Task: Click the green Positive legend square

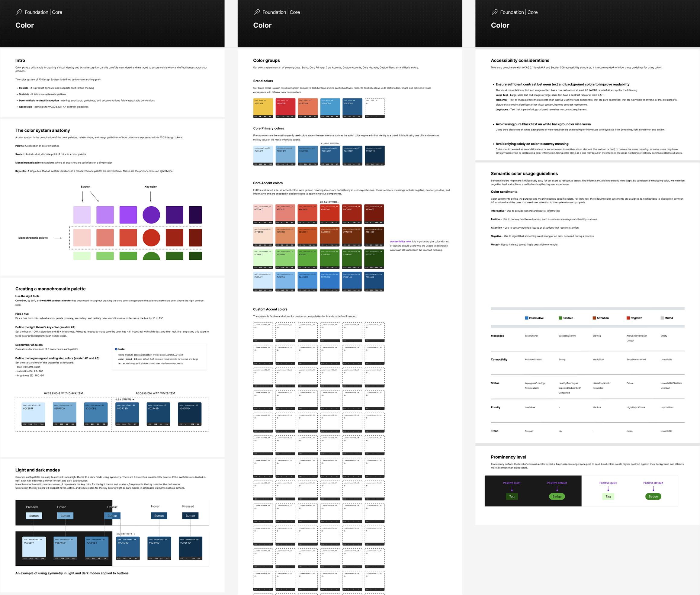Action: 560,318
